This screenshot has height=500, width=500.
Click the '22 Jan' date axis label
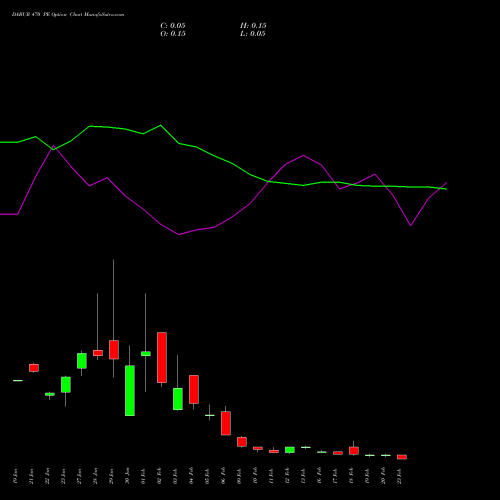click(x=47, y=476)
